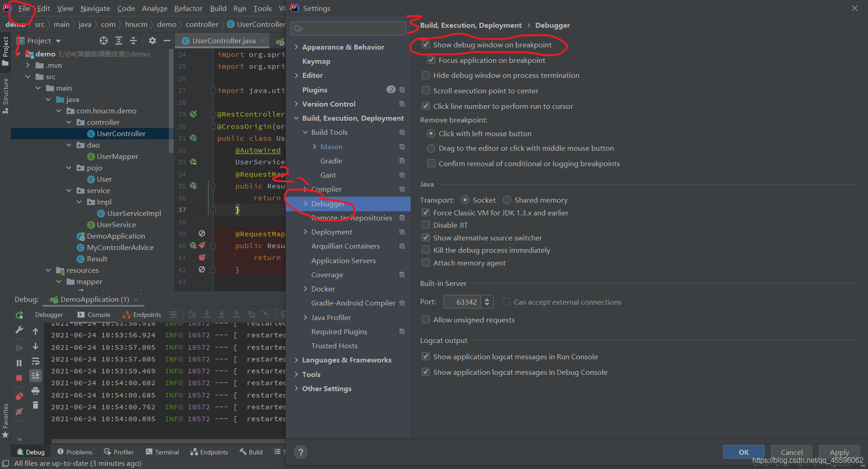The image size is (868, 469).
Task: Expand Languages & Frameworks group
Action: tap(296, 360)
